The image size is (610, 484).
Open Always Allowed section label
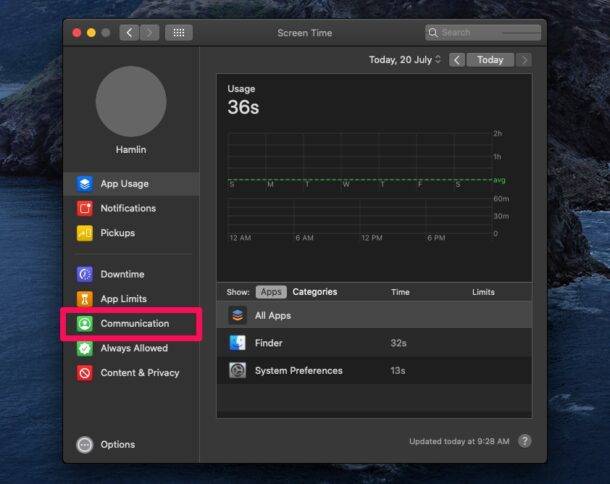[x=134, y=348]
